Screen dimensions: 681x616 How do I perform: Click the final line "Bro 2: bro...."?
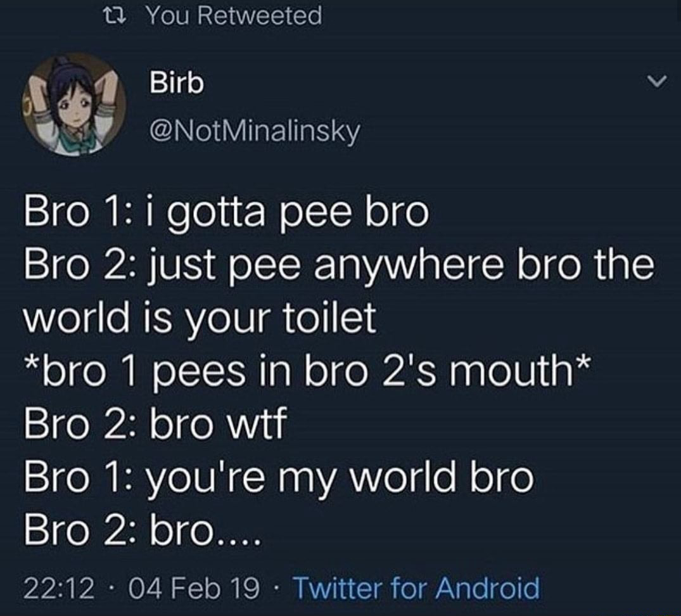click(143, 531)
